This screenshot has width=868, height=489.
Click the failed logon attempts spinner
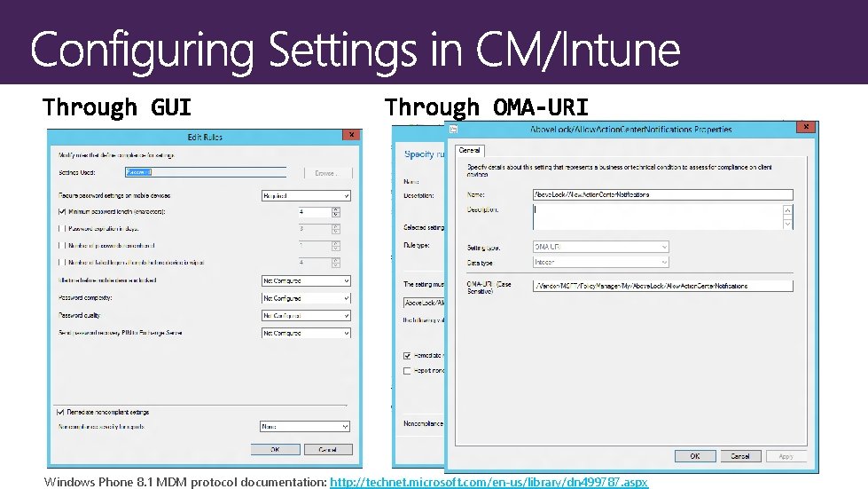tap(335, 263)
